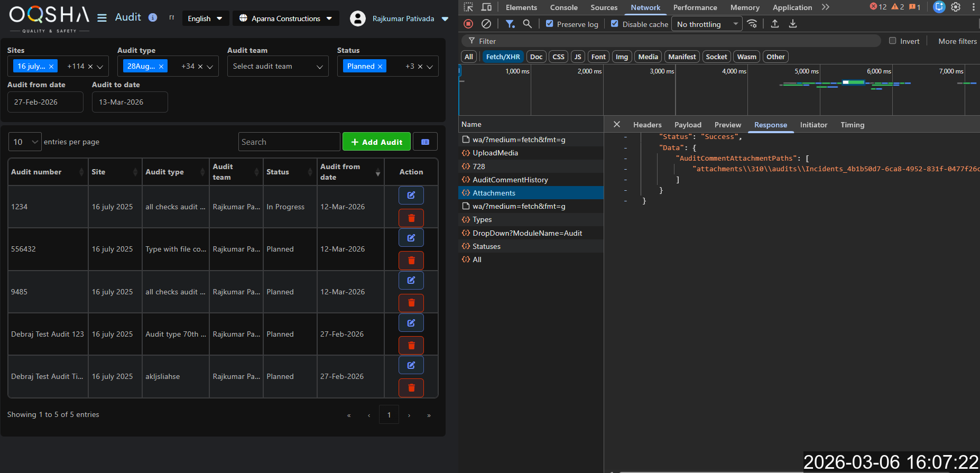Open the Headers tab of the request

pyautogui.click(x=647, y=125)
